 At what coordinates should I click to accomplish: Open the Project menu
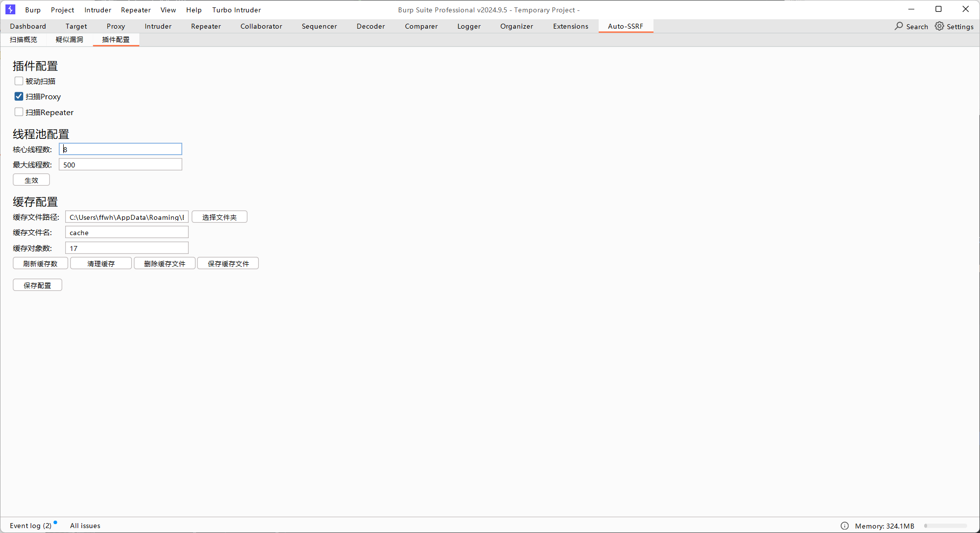coord(62,10)
